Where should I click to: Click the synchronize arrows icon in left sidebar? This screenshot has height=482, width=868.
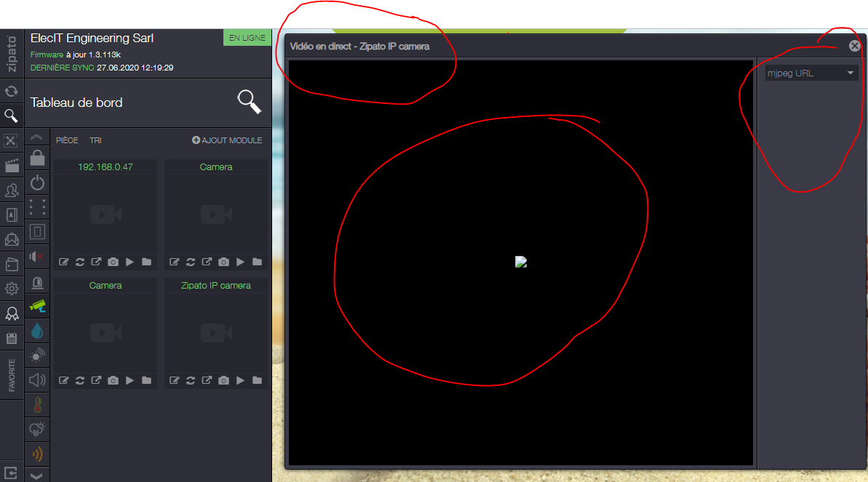12,91
